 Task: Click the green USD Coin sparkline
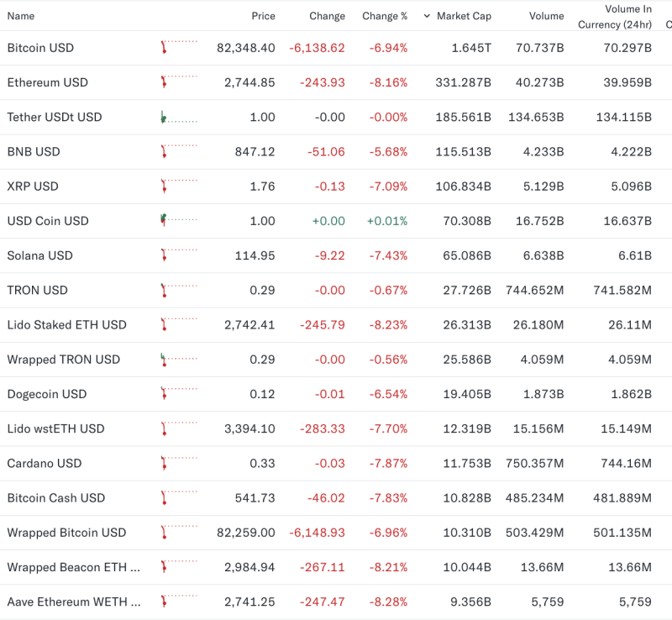click(x=176, y=221)
